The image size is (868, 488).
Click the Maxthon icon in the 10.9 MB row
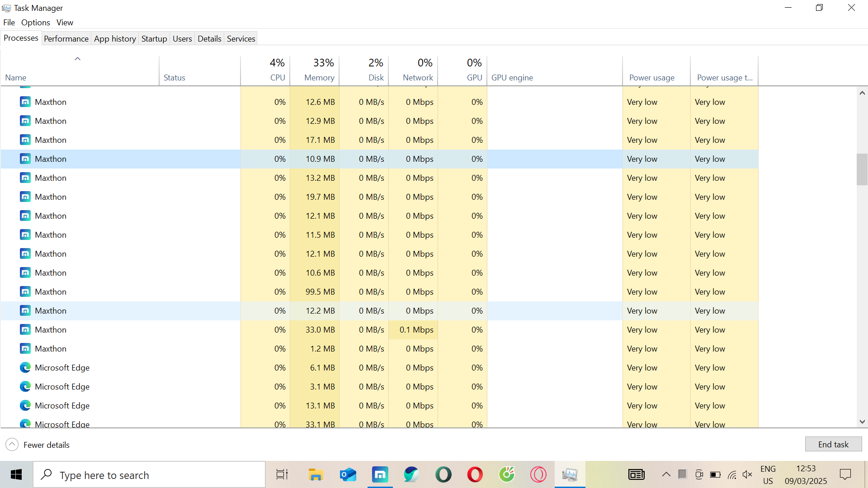pos(25,159)
